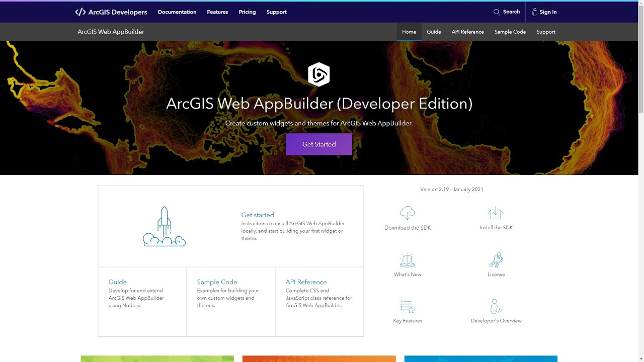Click the ArcGIS Developers code-bracket logo icon

pyautogui.click(x=80, y=12)
